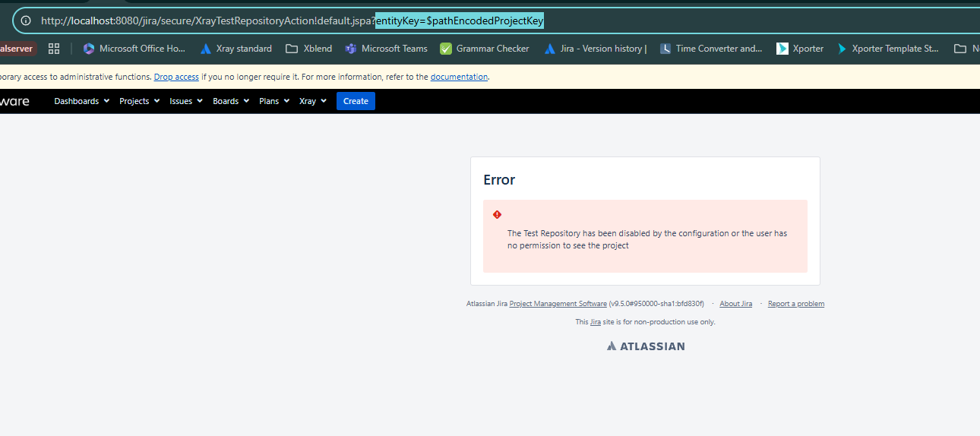980x436 pixels.
Task: Open the Xblend bookmarks folder
Action: [x=309, y=49]
